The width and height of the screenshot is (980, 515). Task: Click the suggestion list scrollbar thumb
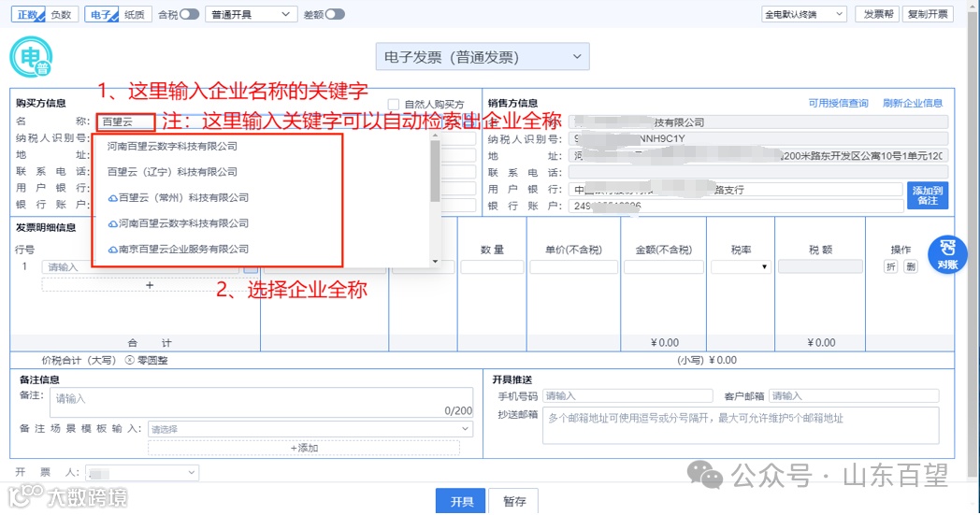coord(435,172)
